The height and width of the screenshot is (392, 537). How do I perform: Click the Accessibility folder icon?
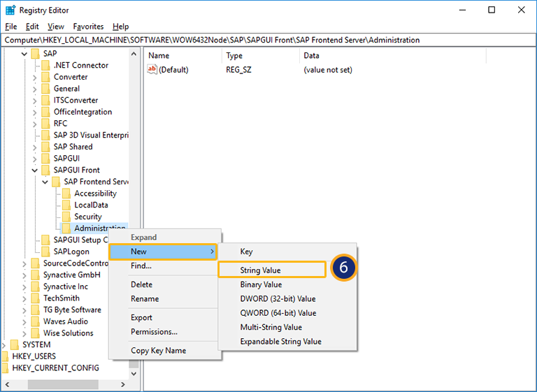tap(66, 194)
